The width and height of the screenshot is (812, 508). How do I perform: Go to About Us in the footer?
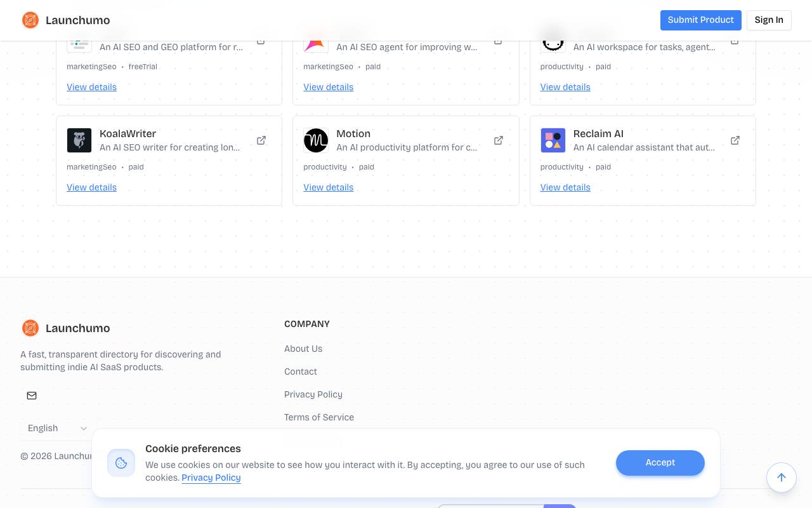tap(303, 349)
